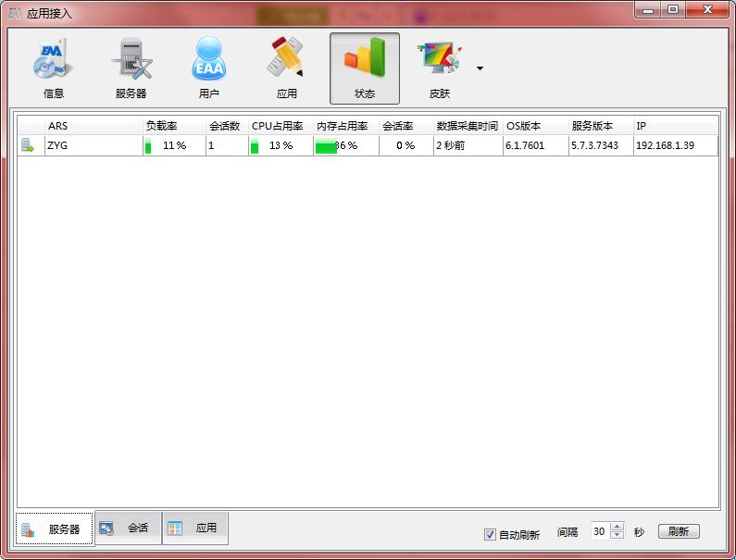Screen dimensions: 736x560
Task: Sort by the CPU占用率 column header
Action: point(278,126)
